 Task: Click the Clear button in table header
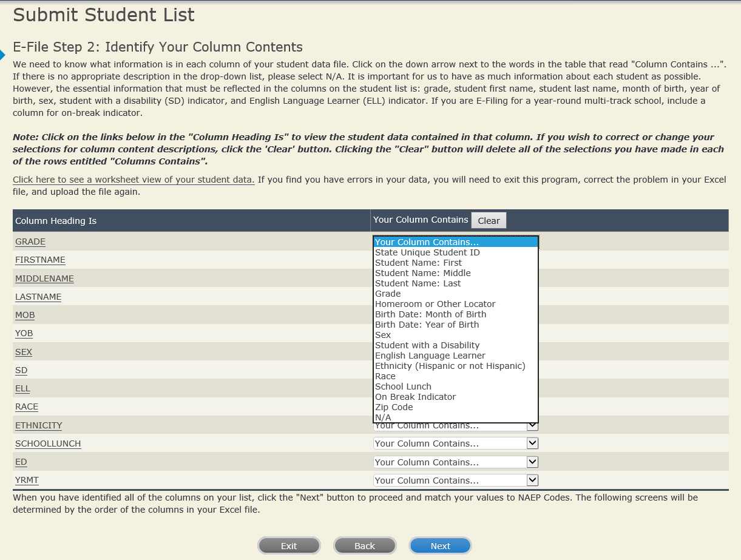pos(489,221)
